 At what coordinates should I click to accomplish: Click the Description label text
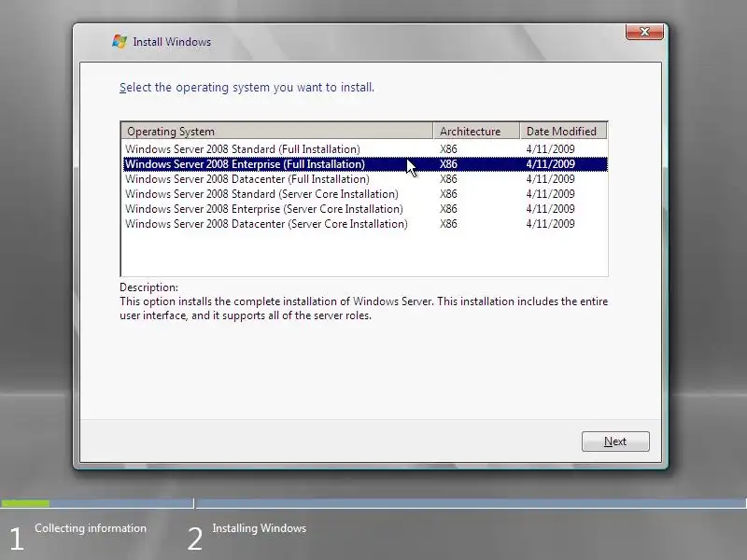tap(148, 287)
